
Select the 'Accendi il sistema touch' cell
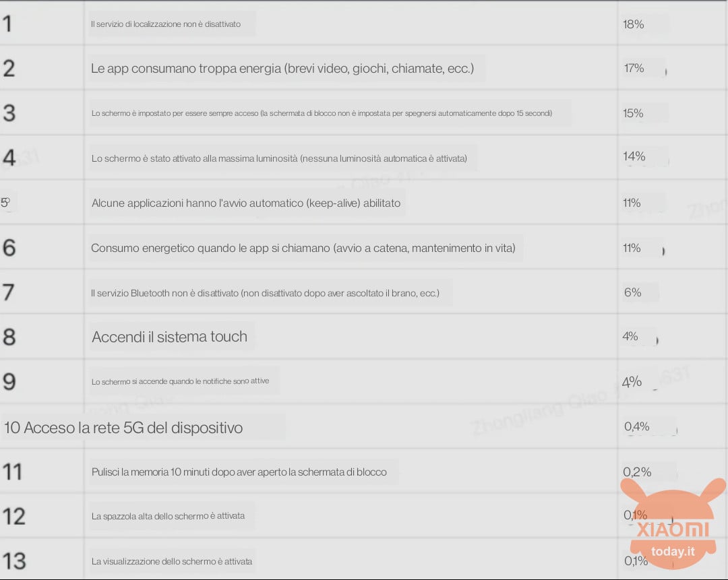169,336
